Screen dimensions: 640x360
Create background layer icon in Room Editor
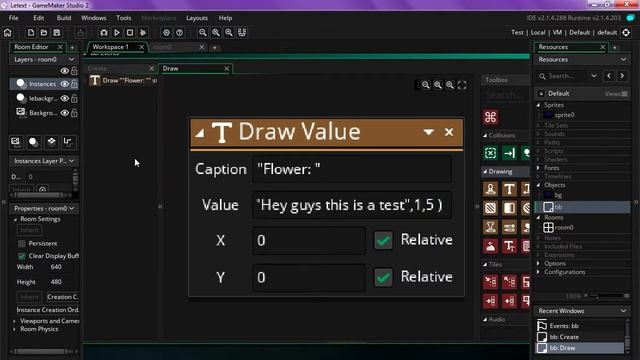coord(16,142)
